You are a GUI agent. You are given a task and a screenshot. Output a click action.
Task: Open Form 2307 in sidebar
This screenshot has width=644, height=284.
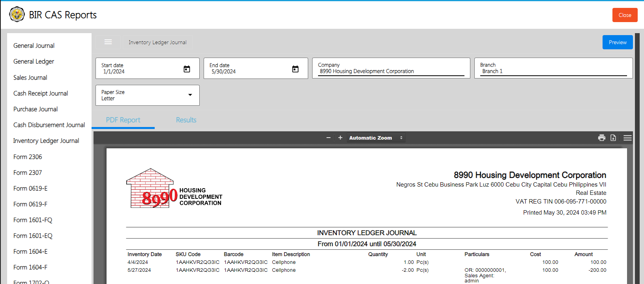pyautogui.click(x=28, y=173)
